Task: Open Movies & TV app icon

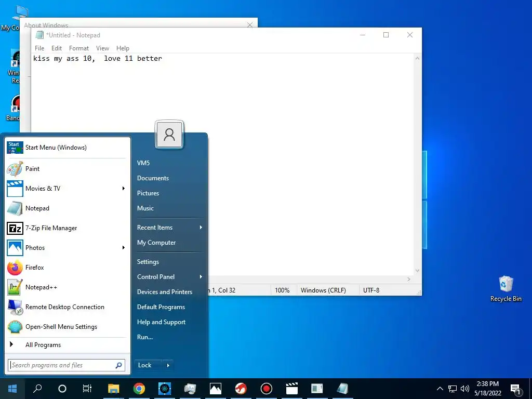Action: coord(15,189)
